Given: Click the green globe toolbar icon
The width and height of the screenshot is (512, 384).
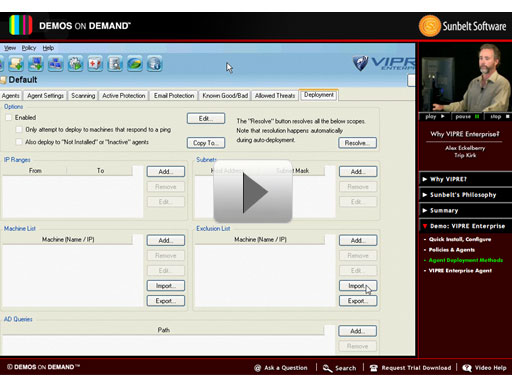Looking at the screenshot, I should tap(135, 63).
